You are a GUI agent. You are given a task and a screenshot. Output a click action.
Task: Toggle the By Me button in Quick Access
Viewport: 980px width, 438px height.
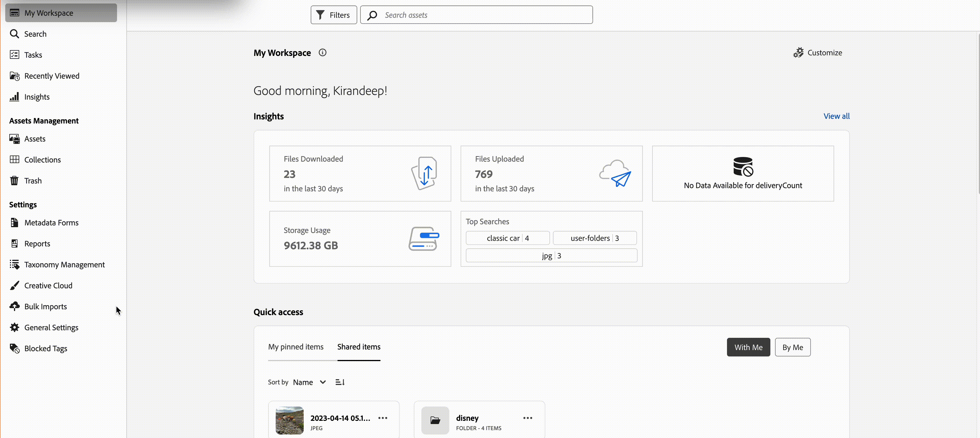pos(793,347)
